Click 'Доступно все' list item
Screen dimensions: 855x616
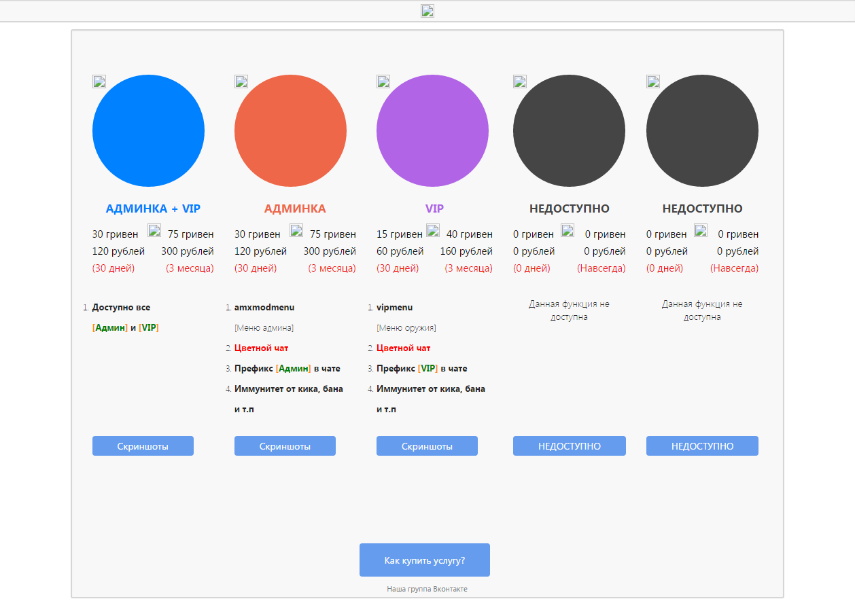coord(121,307)
